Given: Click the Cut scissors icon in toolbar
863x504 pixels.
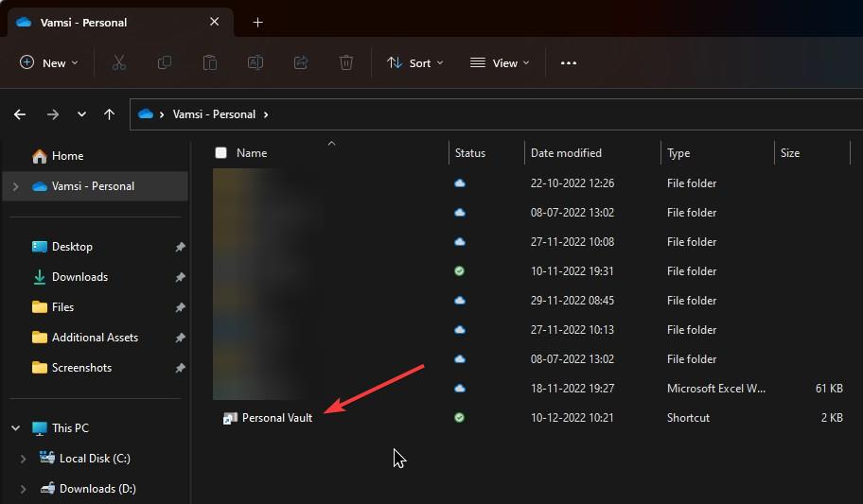Looking at the screenshot, I should 119,62.
